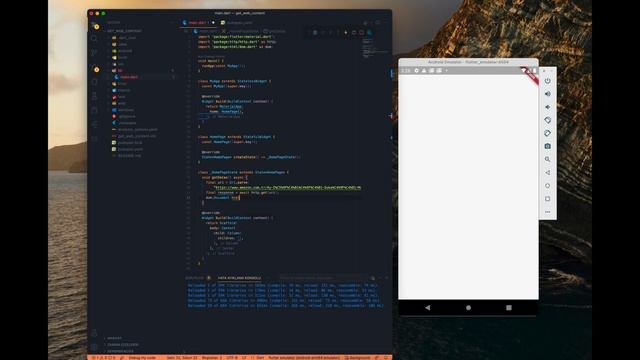Click Step Into in debug toolbar

coord(330,32)
